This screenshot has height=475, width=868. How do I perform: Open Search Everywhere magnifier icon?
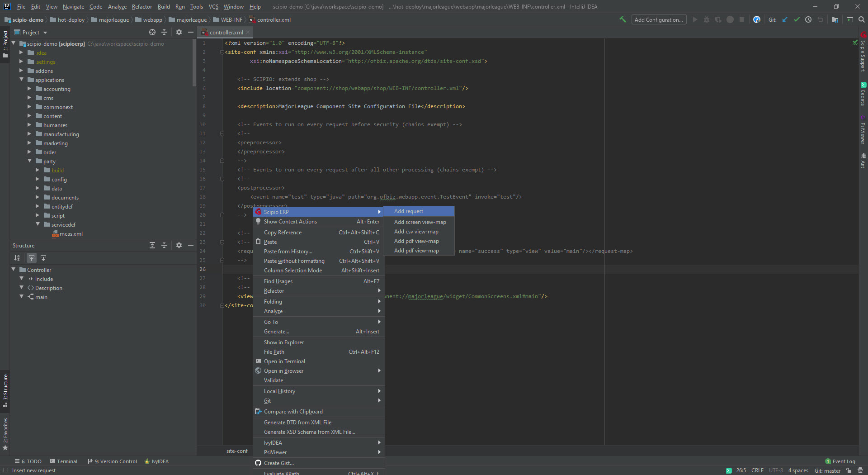[862, 19]
